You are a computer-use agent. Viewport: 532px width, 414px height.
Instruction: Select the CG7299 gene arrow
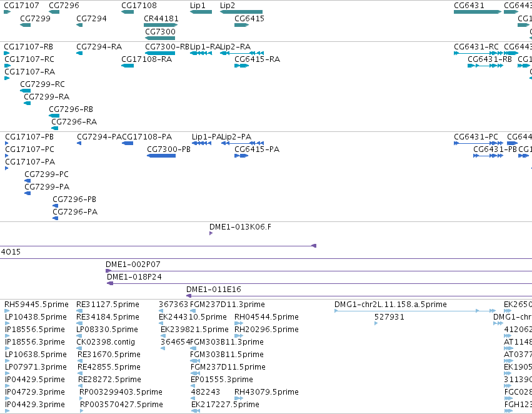click(26, 25)
